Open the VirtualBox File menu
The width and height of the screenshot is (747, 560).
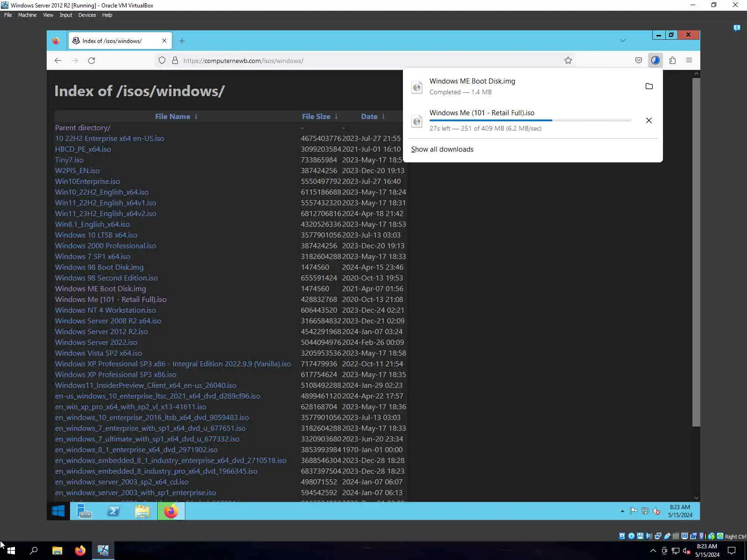click(8, 15)
